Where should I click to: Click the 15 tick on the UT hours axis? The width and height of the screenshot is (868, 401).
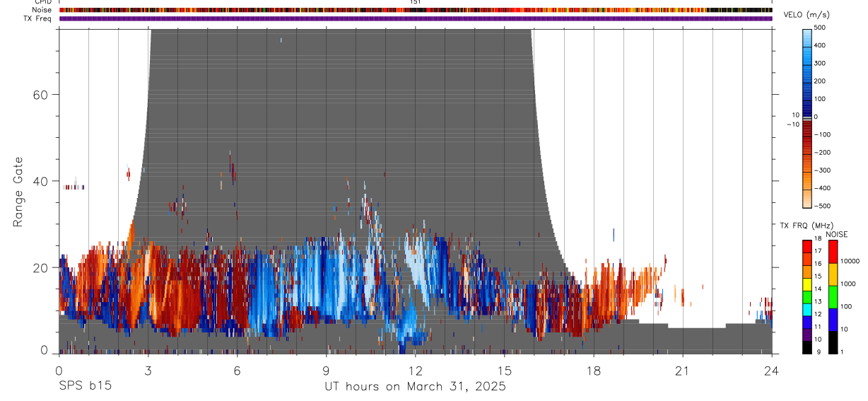pos(504,371)
